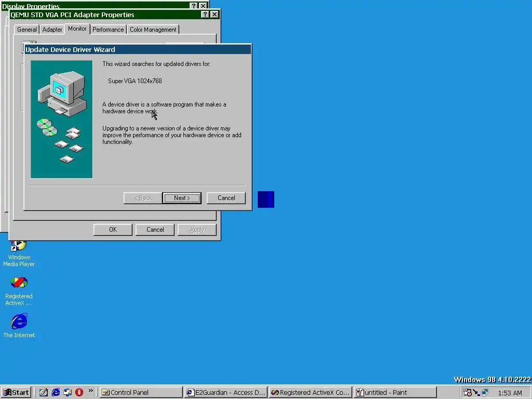
Task: Close the QEMU STD VGA PCI Adapter Properties window
Action: coord(215,14)
